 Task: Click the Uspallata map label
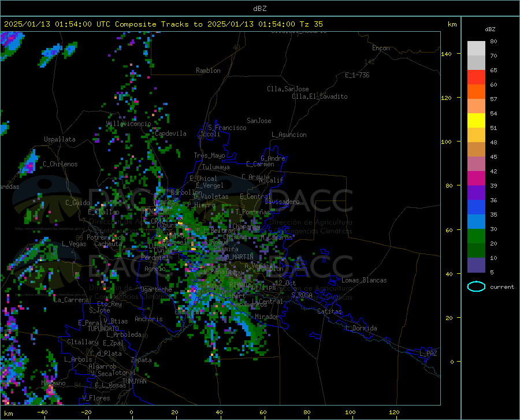[60, 139]
